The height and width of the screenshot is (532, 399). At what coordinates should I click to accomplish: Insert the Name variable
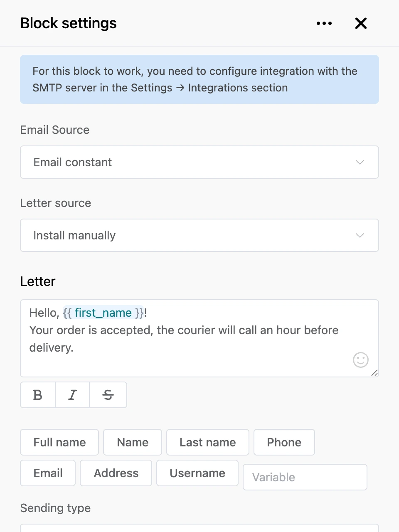pos(133,442)
